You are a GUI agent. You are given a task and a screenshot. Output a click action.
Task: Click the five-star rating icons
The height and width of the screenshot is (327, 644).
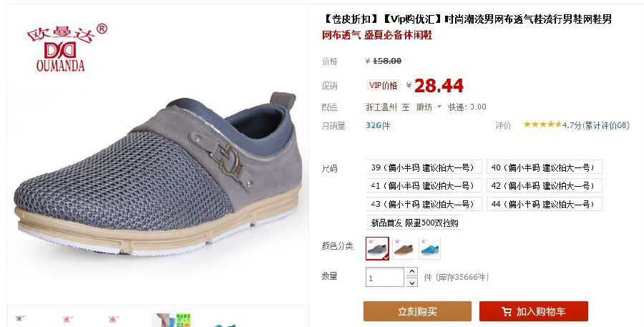pyautogui.click(x=542, y=125)
